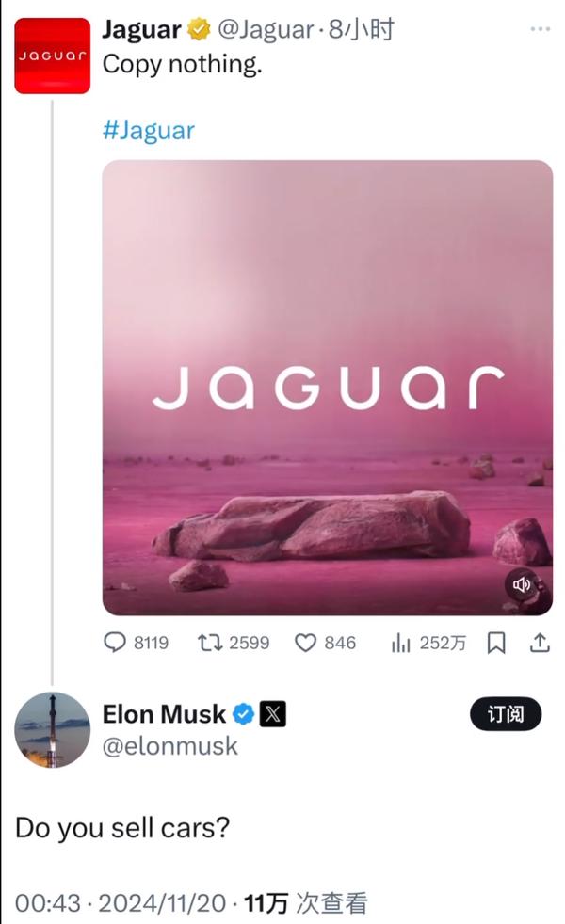The height and width of the screenshot is (924, 565).
Task: Like the Jaguar post heart icon
Action: (x=305, y=643)
